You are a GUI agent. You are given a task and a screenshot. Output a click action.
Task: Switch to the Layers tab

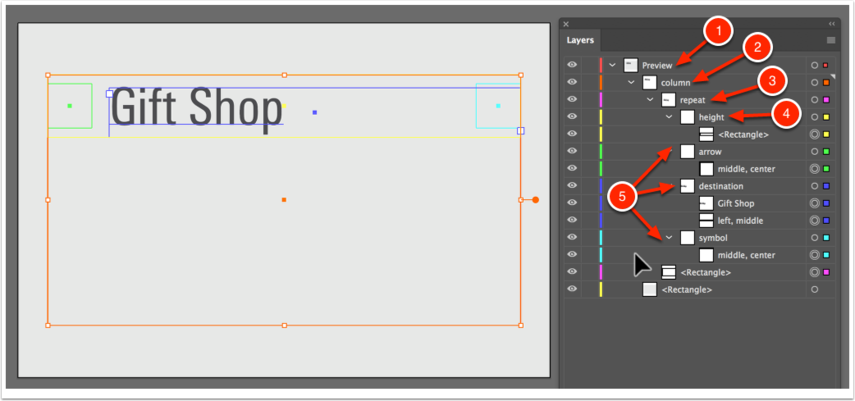(x=580, y=40)
